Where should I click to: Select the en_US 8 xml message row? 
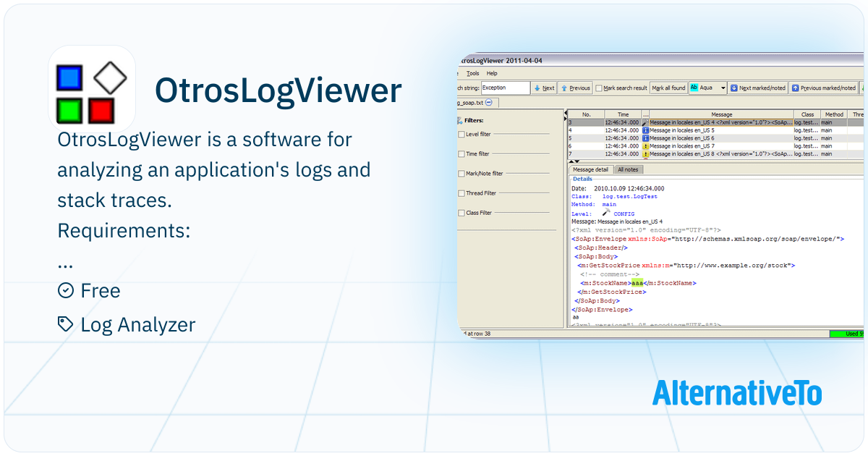(715, 154)
